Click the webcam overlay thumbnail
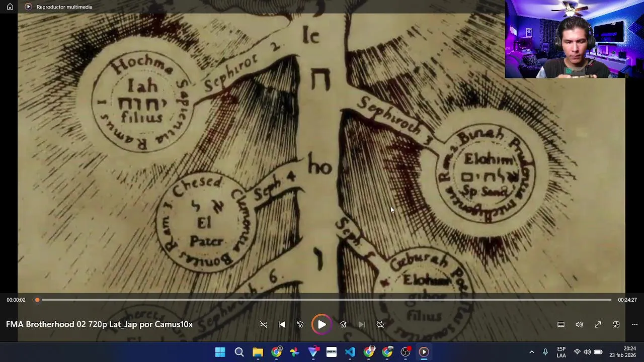 pos(574,39)
